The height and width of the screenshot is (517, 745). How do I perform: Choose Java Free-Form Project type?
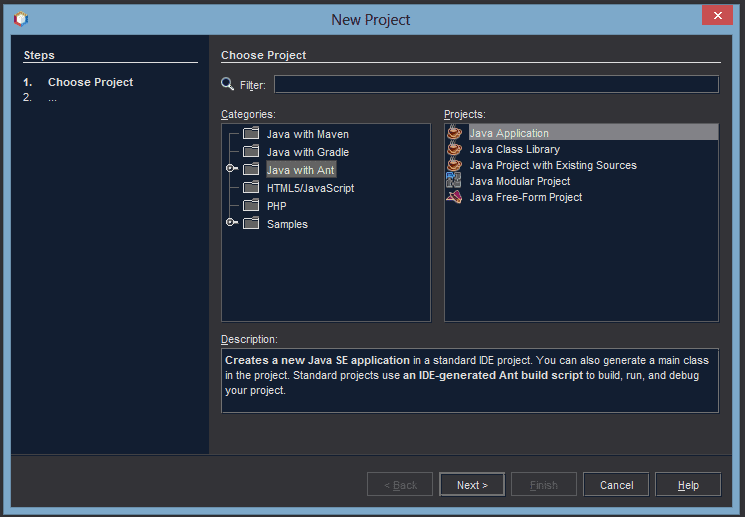525,197
